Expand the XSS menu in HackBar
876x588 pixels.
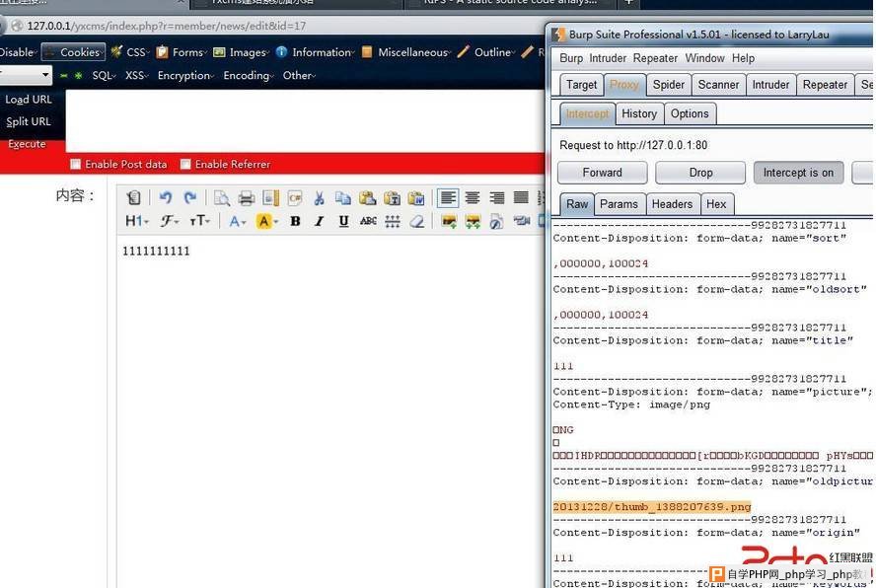(136, 75)
